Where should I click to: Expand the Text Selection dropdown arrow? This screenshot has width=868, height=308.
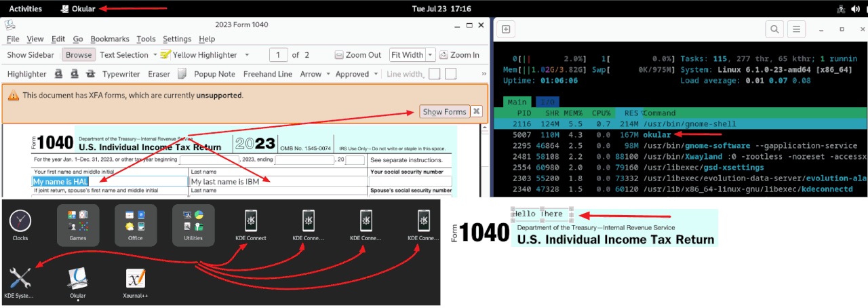(x=154, y=55)
